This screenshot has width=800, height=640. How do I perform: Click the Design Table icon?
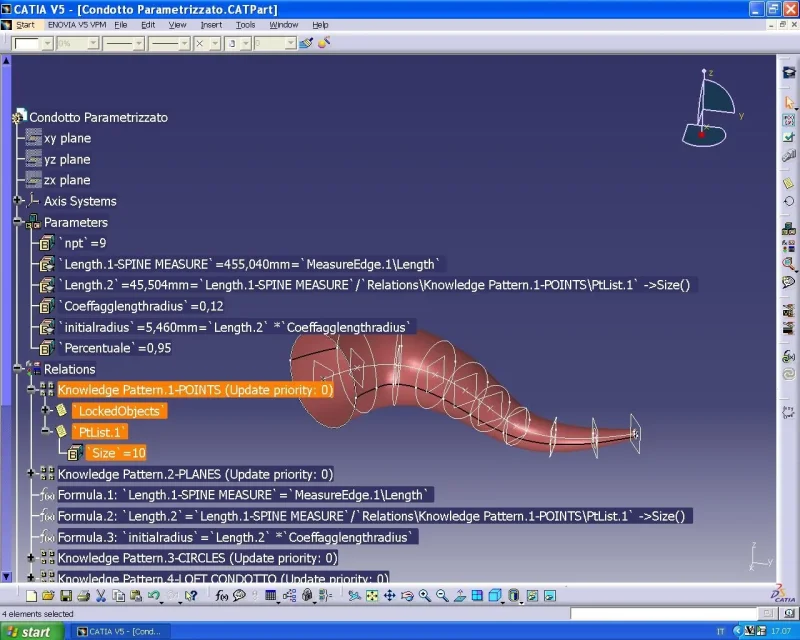tap(270, 596)
